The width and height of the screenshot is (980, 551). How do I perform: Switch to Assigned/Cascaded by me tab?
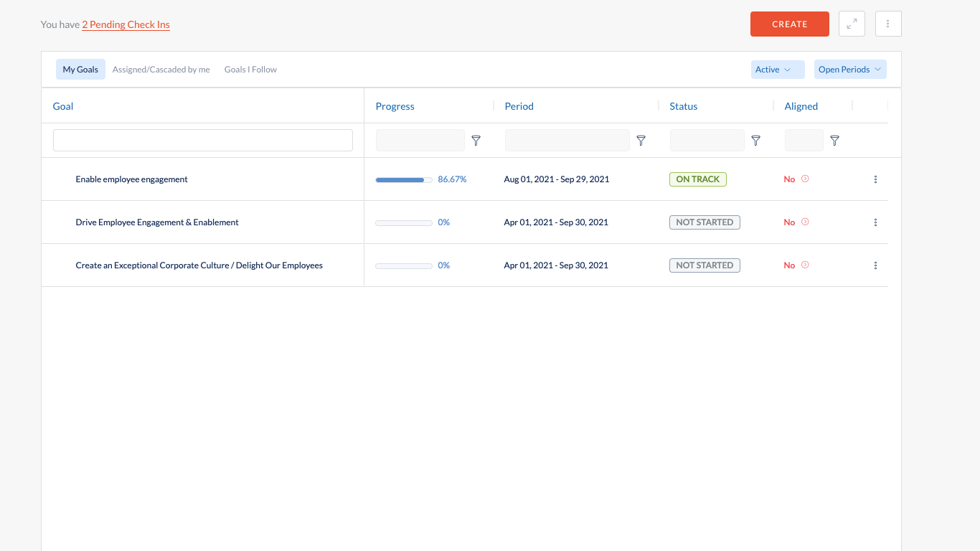point(161,70)
